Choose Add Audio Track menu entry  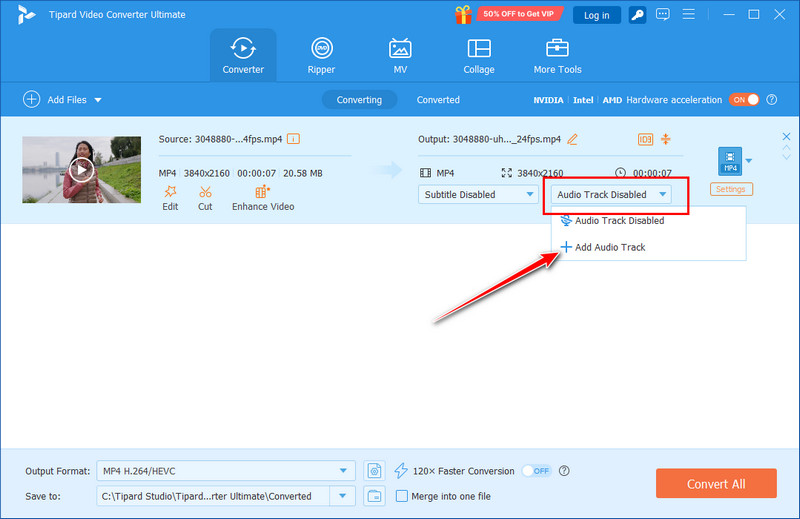[610, 247]
